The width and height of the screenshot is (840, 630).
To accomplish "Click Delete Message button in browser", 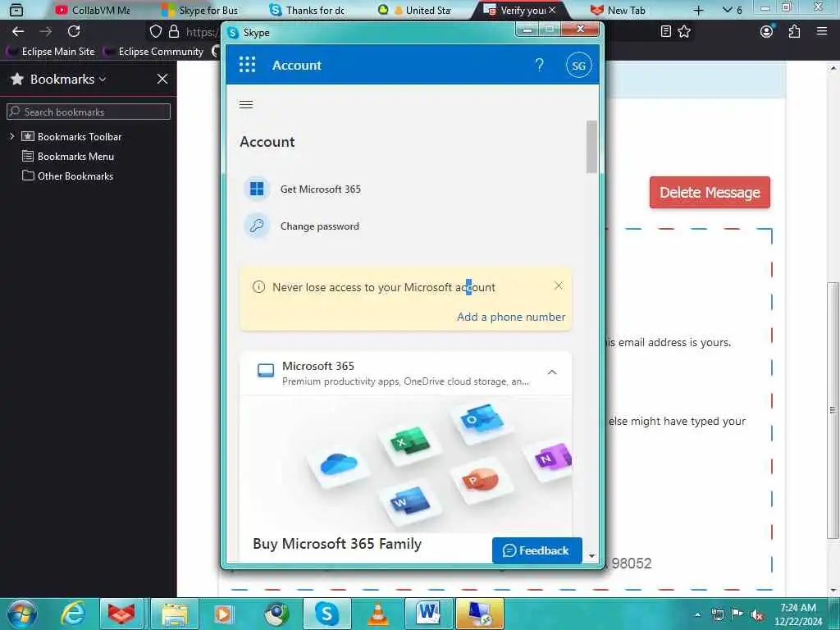I will coord(710,192).
